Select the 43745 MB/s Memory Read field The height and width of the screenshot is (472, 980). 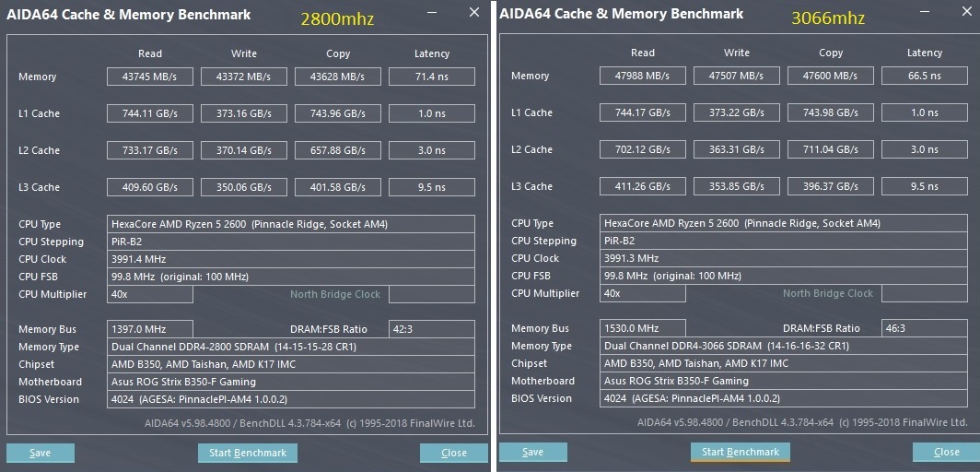[149, 77]
